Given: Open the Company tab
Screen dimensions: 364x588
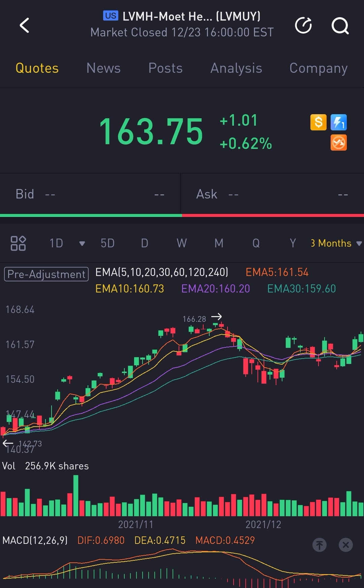Looking at the screenshot, I should (x=318, y=68).
